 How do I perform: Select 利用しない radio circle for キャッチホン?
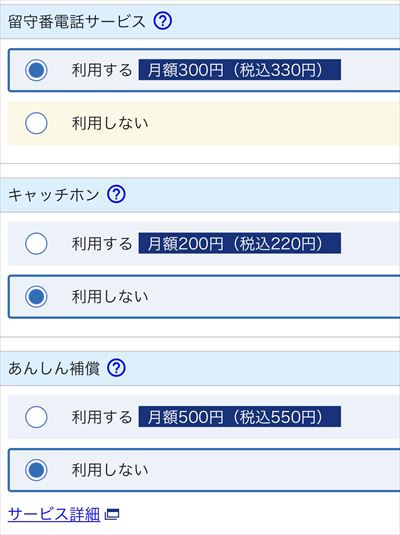click(x=36, y=297)
